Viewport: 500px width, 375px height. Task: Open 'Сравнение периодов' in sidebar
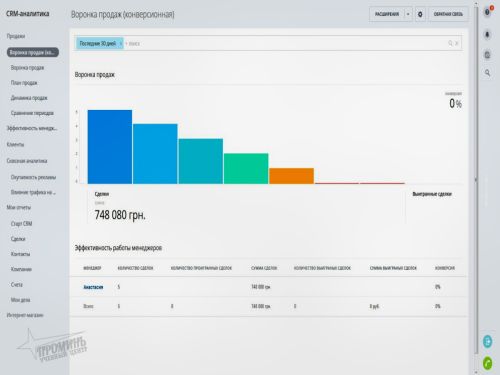point(32,113)
